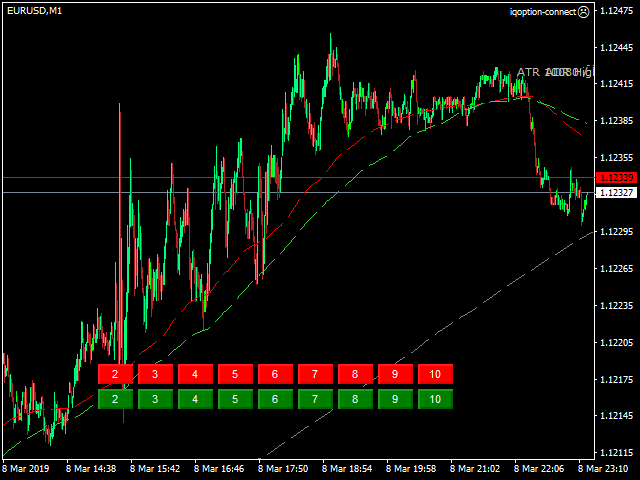Click the red button labeled 8
This screenshot has width=640, height=480.
[355, 374]
